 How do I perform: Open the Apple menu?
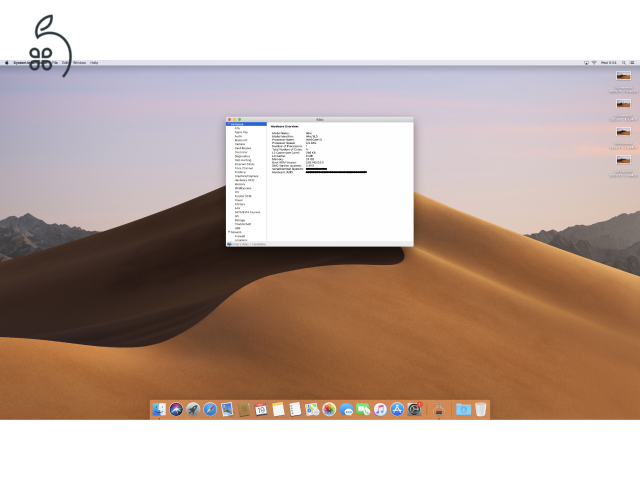click(x=7, y=63)
